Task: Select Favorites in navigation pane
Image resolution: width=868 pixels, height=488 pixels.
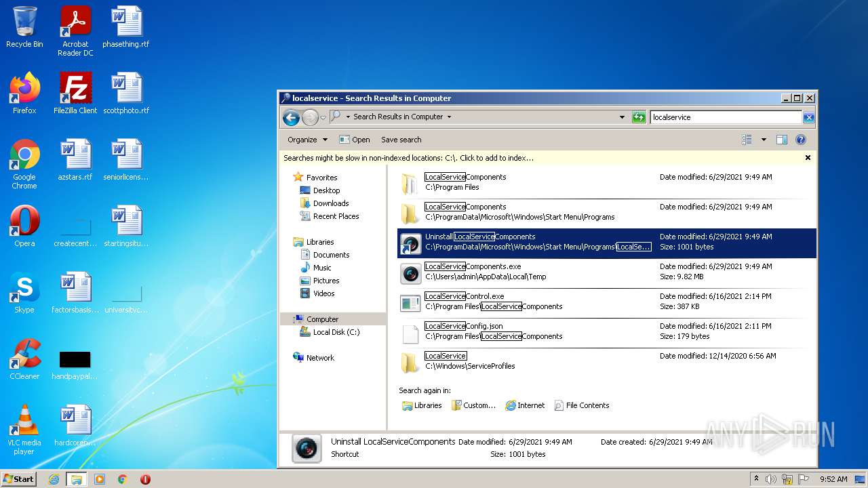Action: pyautogui.click(x=321, y=178)
